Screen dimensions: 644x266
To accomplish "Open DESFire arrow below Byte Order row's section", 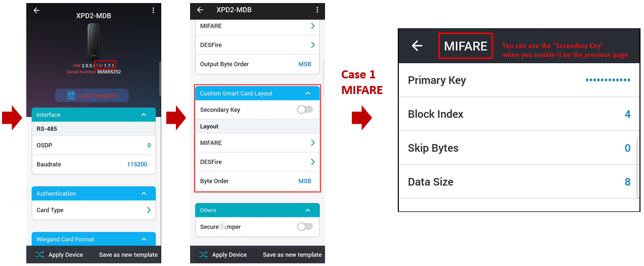I will coord(312,162).
